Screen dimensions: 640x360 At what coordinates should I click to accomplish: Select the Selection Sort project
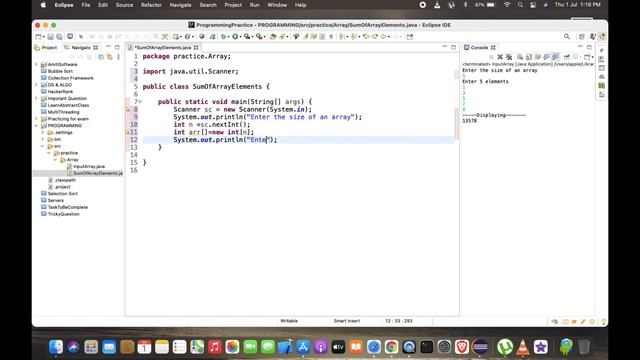point(62,193)
